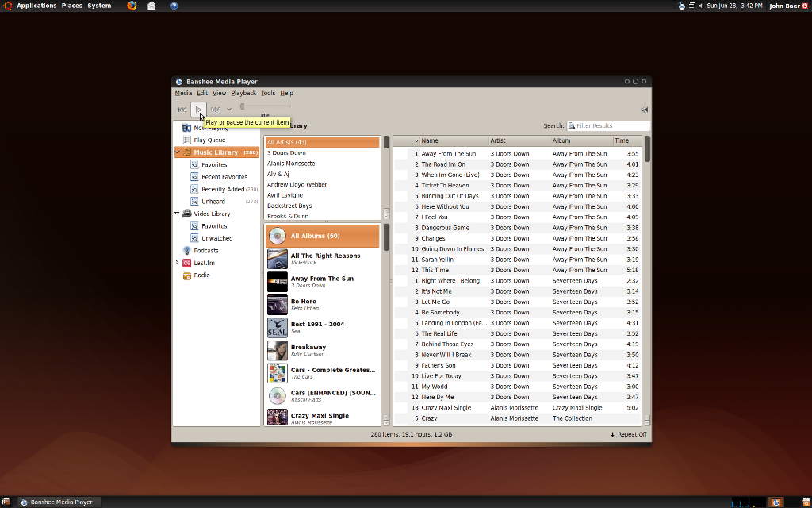Click the previous track button

coord(182,110)
